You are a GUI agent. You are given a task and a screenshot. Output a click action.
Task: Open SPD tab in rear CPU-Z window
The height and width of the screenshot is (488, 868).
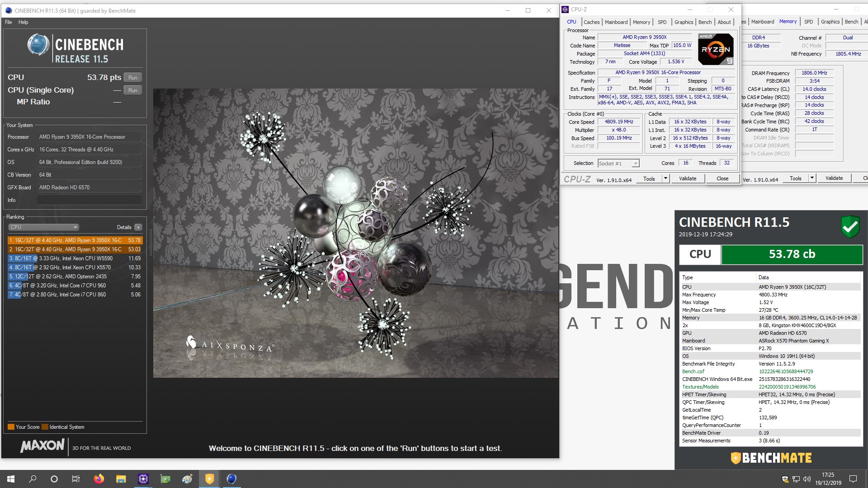(x=809, y=22)
